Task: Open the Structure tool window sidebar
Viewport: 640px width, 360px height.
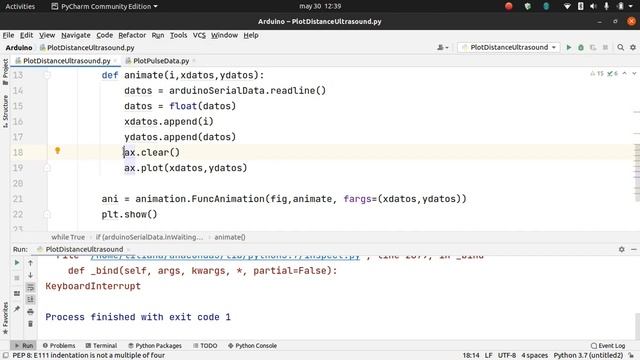Action: (5, 111)
